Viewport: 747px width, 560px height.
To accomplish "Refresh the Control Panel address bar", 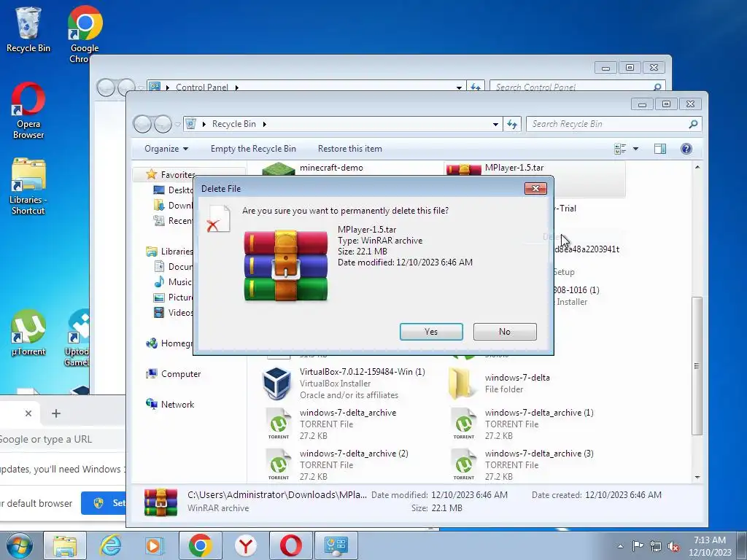I will pyautogui.click(x=476, y=87).
